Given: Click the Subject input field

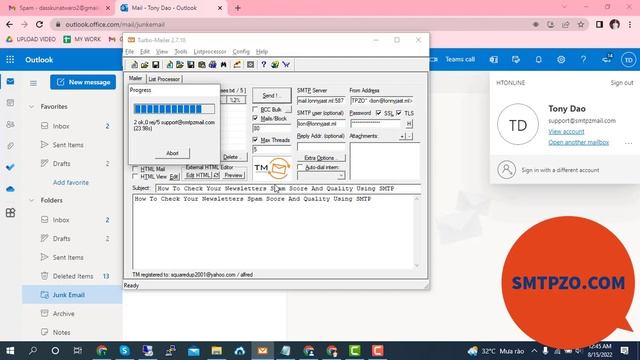Looking at the screenshot, I should 288,189.
